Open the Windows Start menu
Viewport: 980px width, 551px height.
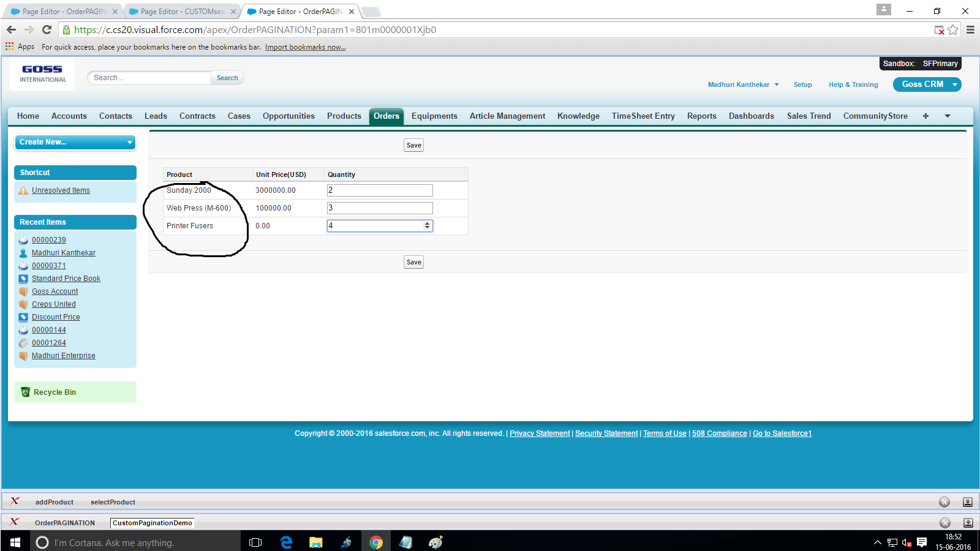[15, 542]
